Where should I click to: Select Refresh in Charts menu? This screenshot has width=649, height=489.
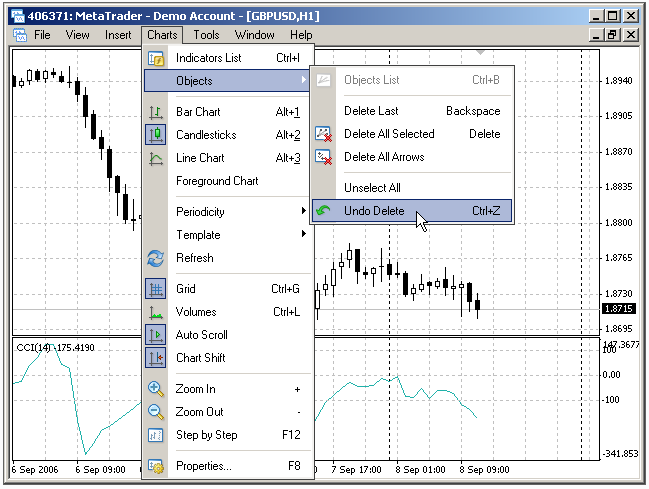pos(228,258)
